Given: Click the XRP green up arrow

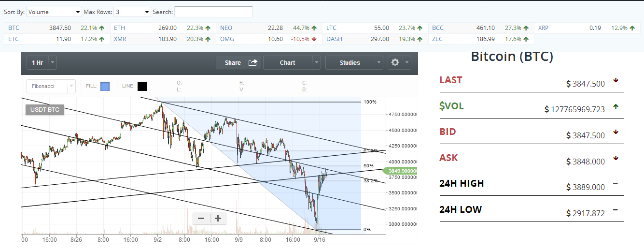Looking at the screenshot, I should point(632,28).
